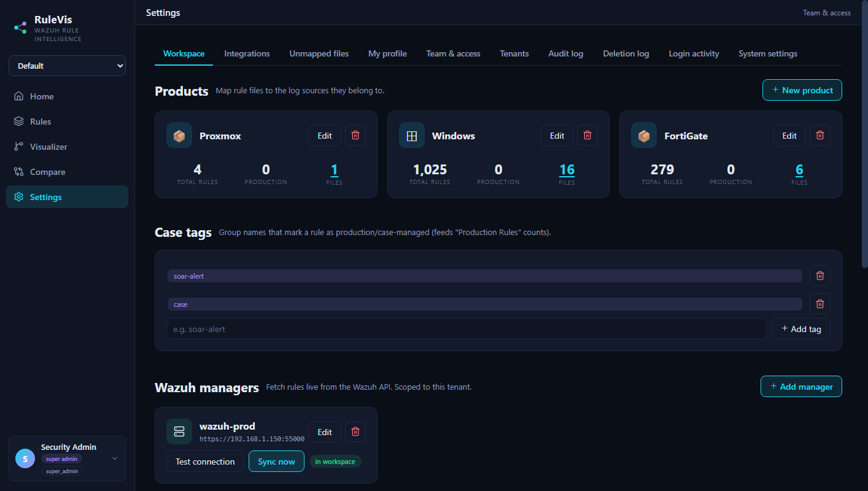
Task: Delete the Proxmox product via trash icon
Action: 355,136
